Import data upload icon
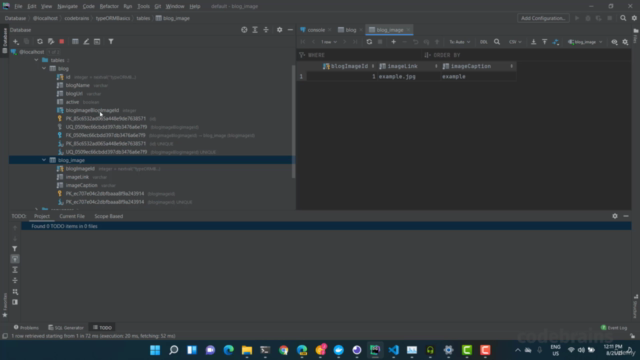The width and height of the screenshot is (640, 360). [x=544, y=42]
